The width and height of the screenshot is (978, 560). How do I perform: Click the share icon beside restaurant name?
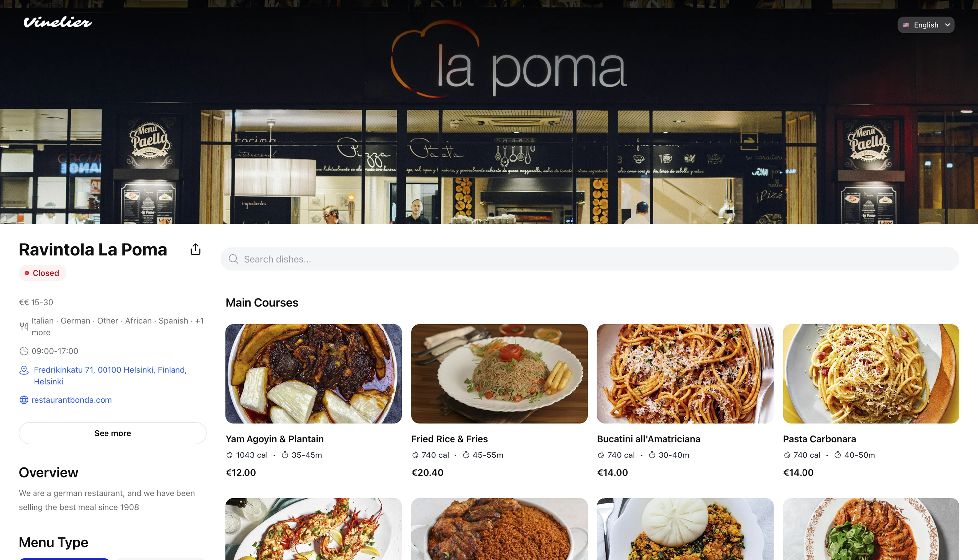click(195, 249)
